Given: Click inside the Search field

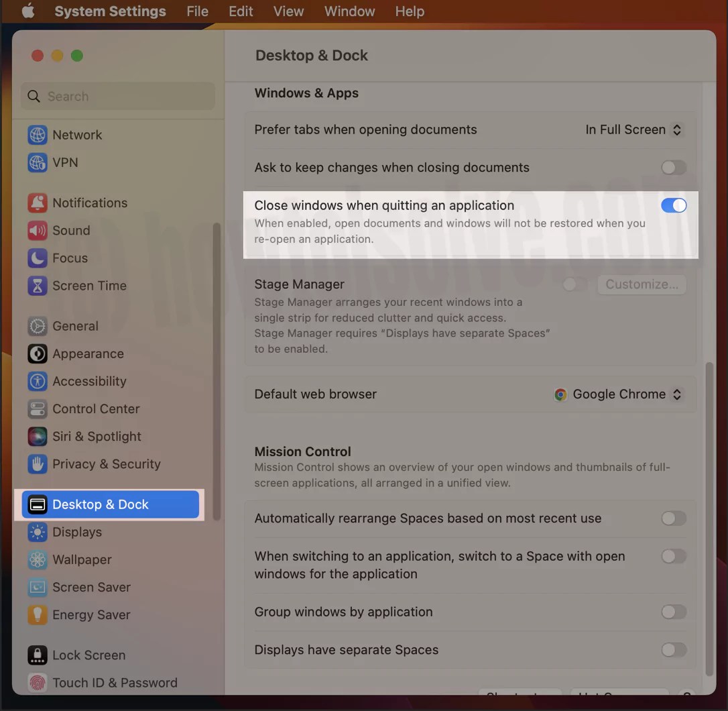Looking at the screenshot, I should (x=117, y=96).
